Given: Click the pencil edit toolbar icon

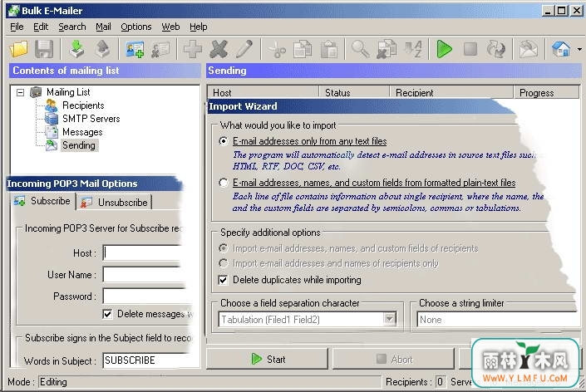Looking at the screenshot, I should (244, 49).
